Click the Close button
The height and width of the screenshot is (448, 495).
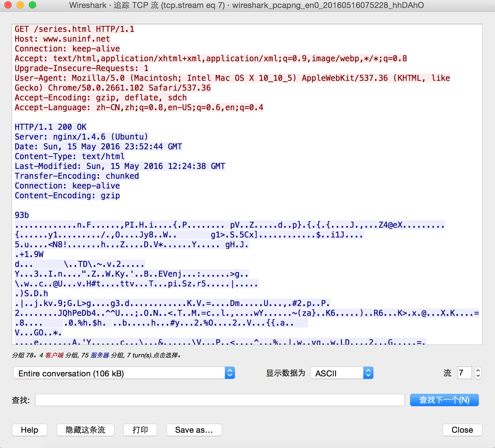462,430
